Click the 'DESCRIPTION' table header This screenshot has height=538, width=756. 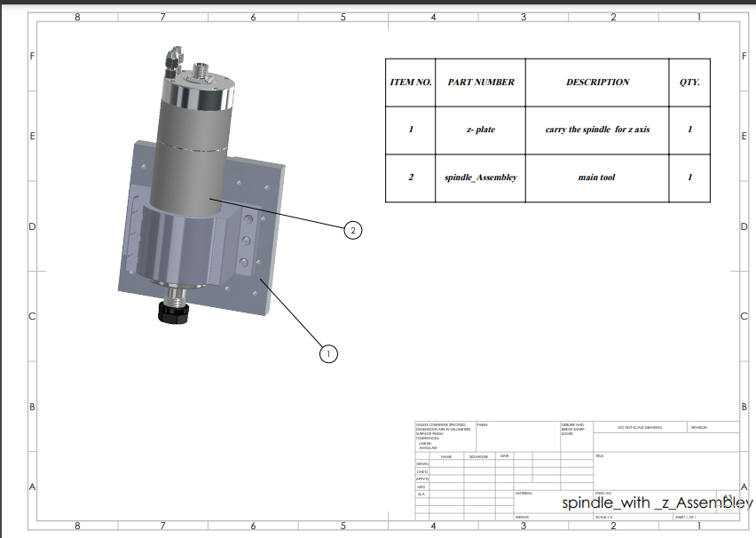tap(597, 83)
